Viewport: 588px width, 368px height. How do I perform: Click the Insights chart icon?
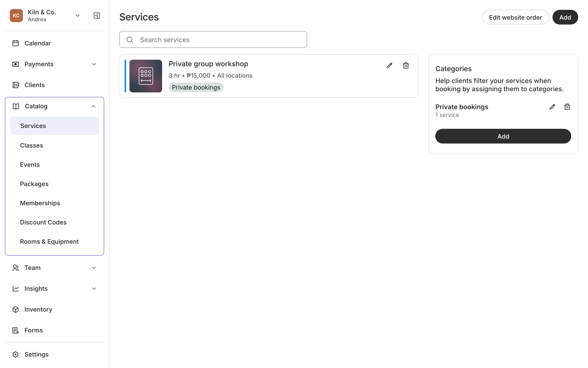tap(16, 289)
